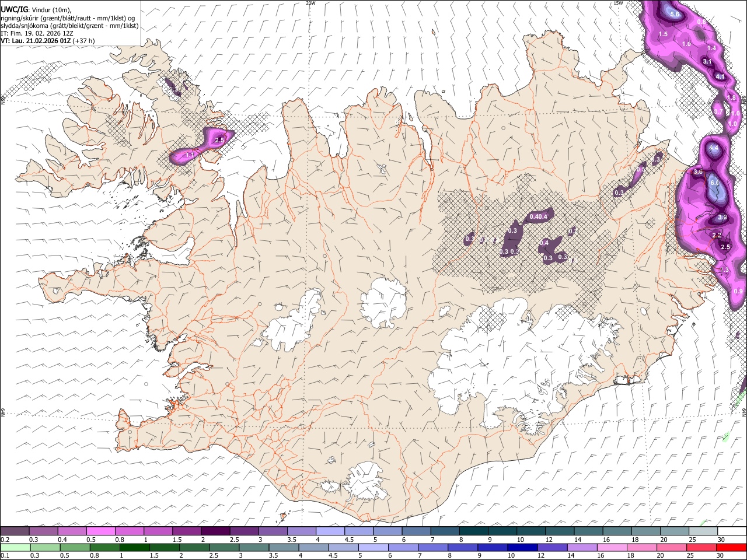Click the 'rigning/skúrir' description line
Viewport: 747px width, 560px height.
pos(68,18)
